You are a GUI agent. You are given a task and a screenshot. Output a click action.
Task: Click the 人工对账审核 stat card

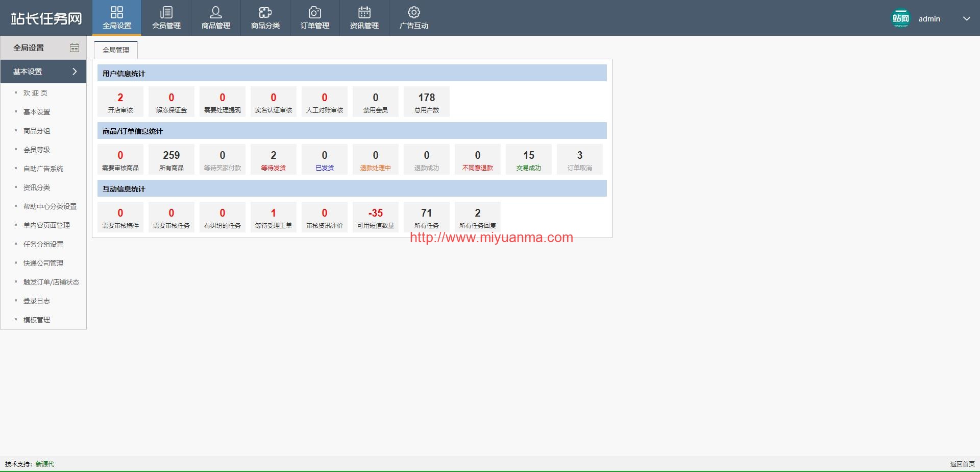click(x=325, y=102)
